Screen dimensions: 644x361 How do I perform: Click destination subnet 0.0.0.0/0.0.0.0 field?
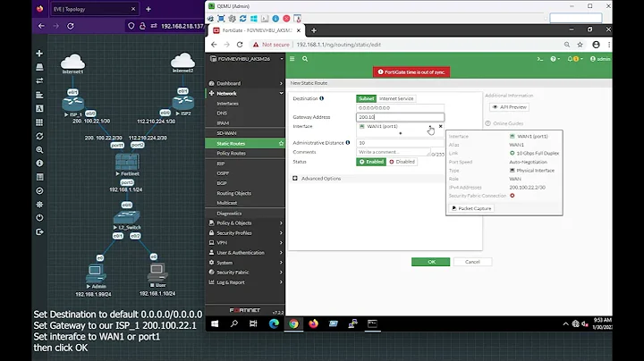point(400,108)
